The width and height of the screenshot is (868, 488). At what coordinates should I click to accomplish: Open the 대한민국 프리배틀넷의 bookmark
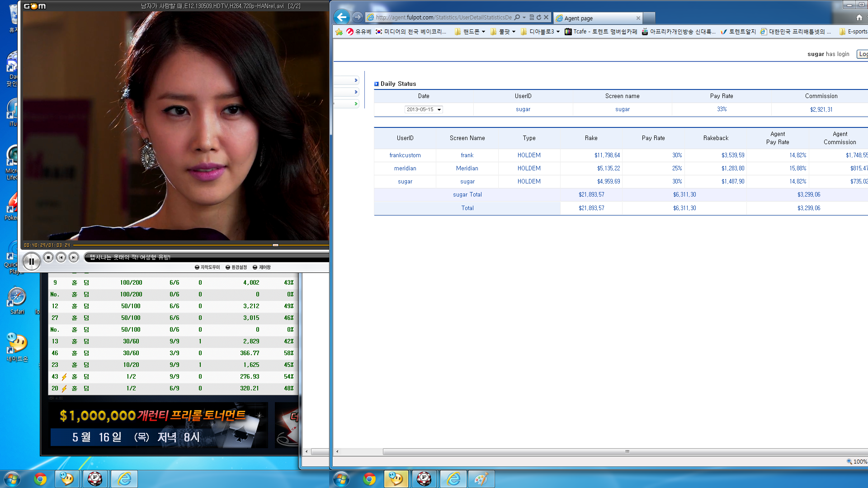[x=796, y=32]
